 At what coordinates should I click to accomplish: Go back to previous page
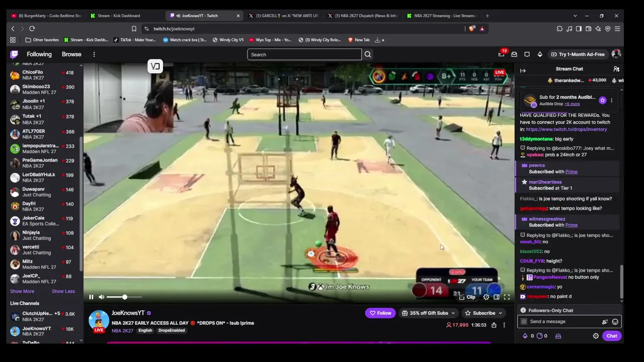coord(13,29)
